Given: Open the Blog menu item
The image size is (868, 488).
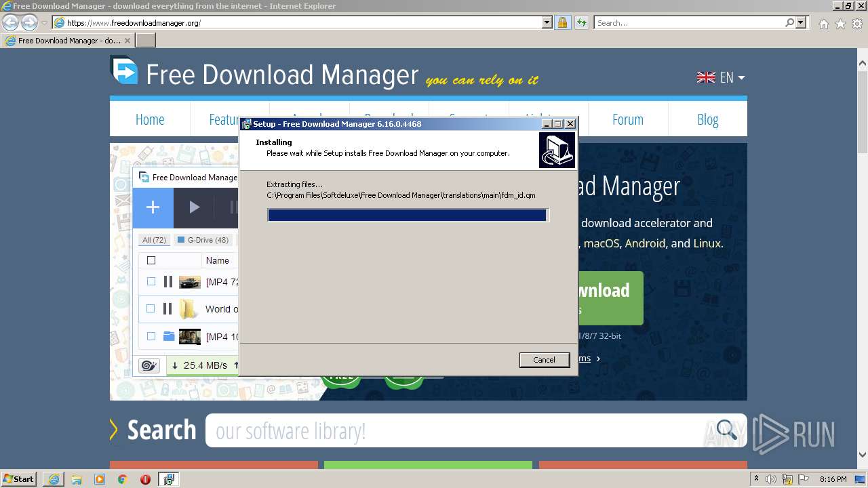Looking at the screenshot, I should coord(707,119).
